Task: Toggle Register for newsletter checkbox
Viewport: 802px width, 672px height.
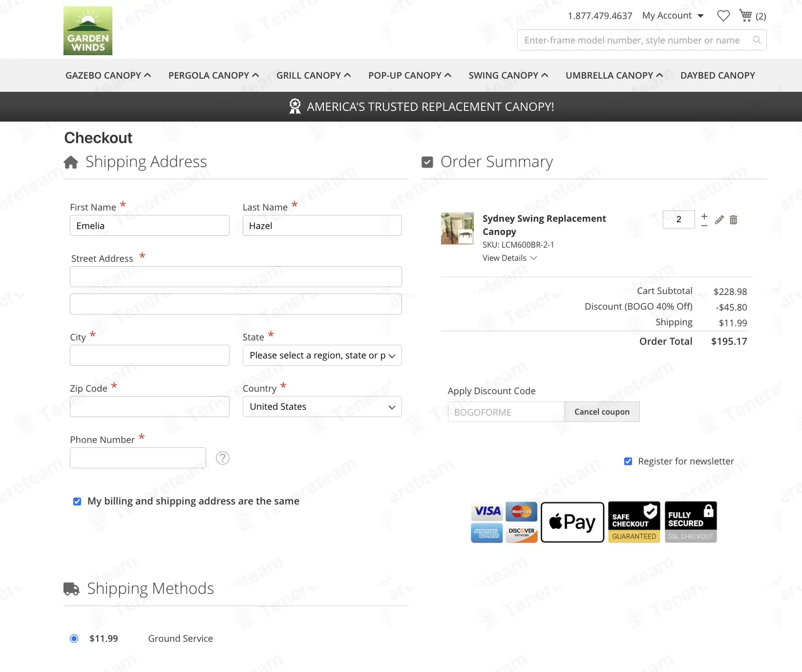Action: click(x=628, y=462)
